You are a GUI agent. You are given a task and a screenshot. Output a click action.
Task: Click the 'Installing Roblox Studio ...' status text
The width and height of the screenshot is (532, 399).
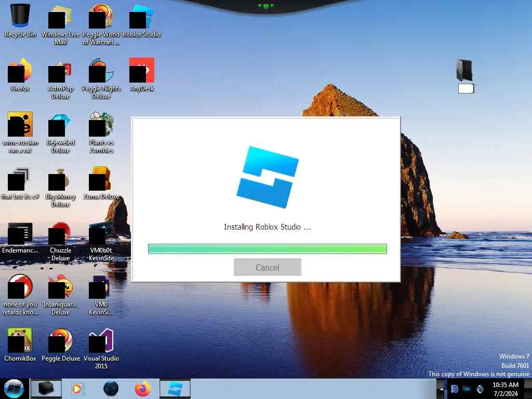point(268,227)
